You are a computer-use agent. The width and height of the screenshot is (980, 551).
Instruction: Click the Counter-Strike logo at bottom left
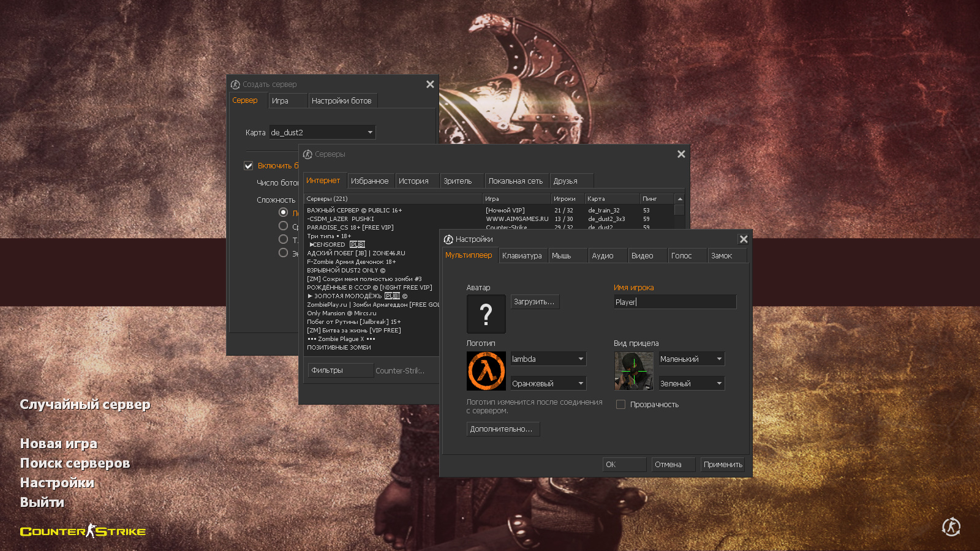tap(83, 531)
